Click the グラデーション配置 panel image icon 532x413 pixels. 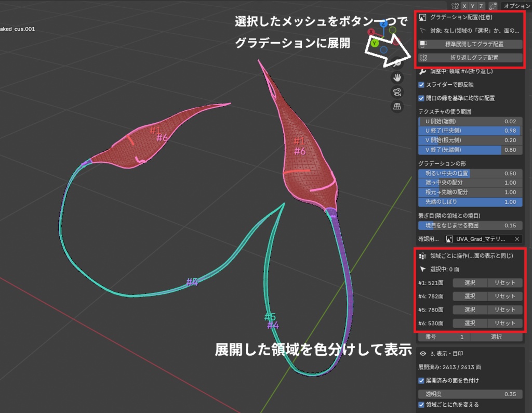pos(422,17)
